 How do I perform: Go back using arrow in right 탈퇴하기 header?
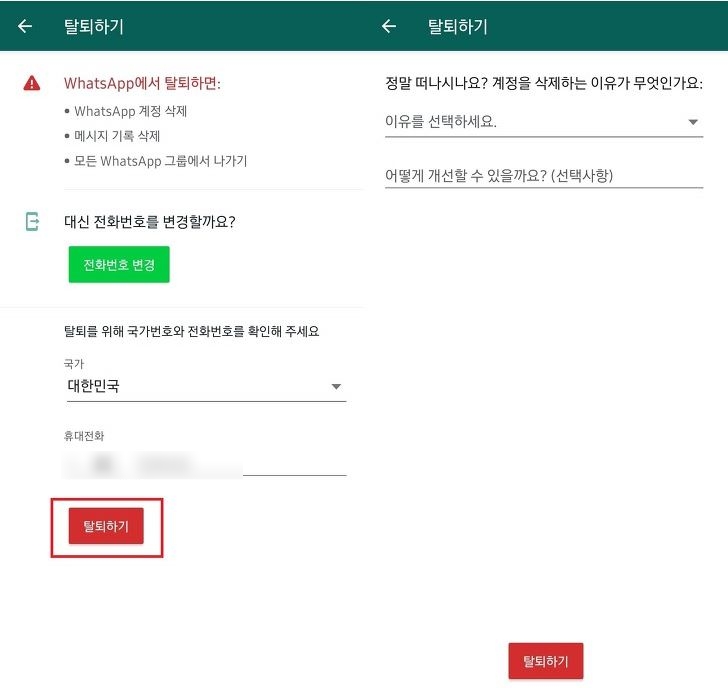pyautogui.click(x=389, y=26)
